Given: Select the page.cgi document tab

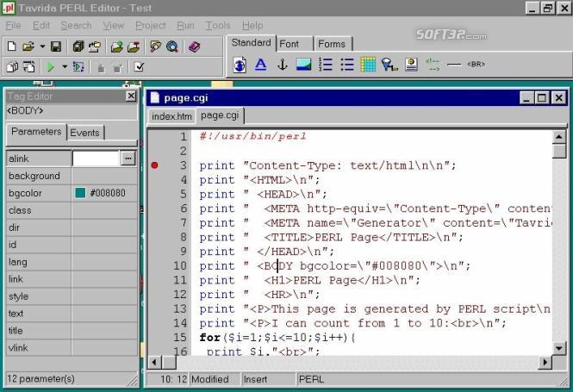Looking at the screenshot, I should [x=220, y=115].
